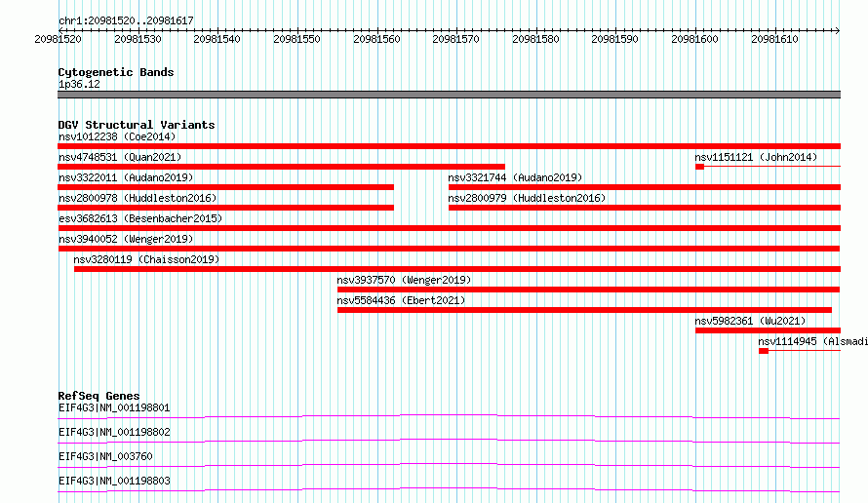Viewport: 868px width, 503px height.
Task: Click the nsv1114945 variant label
Action: click(812, 341)
